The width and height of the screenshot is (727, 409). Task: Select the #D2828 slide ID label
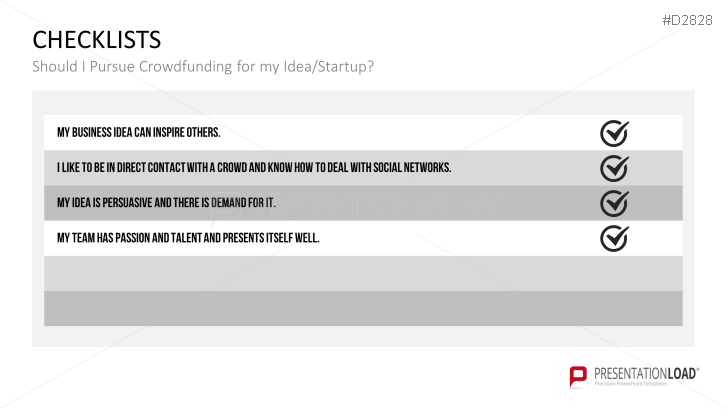(x=690, y=21)
